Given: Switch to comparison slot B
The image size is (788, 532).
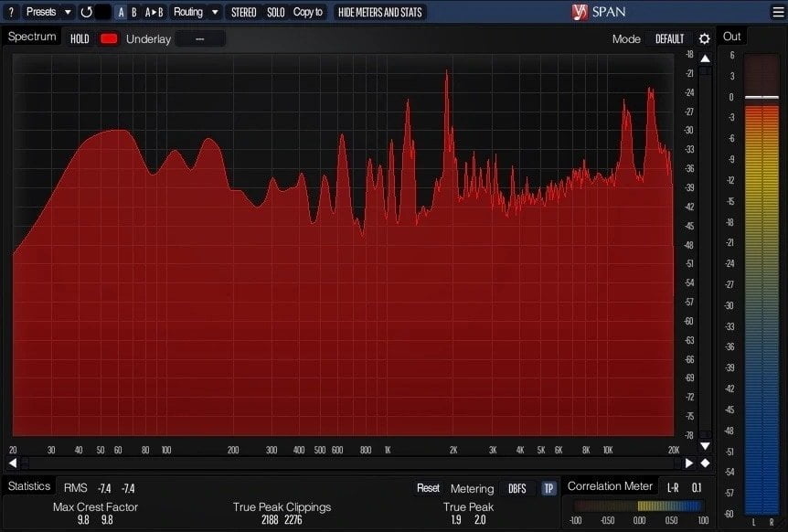Looking at the screenshot, I should [133, 12].
